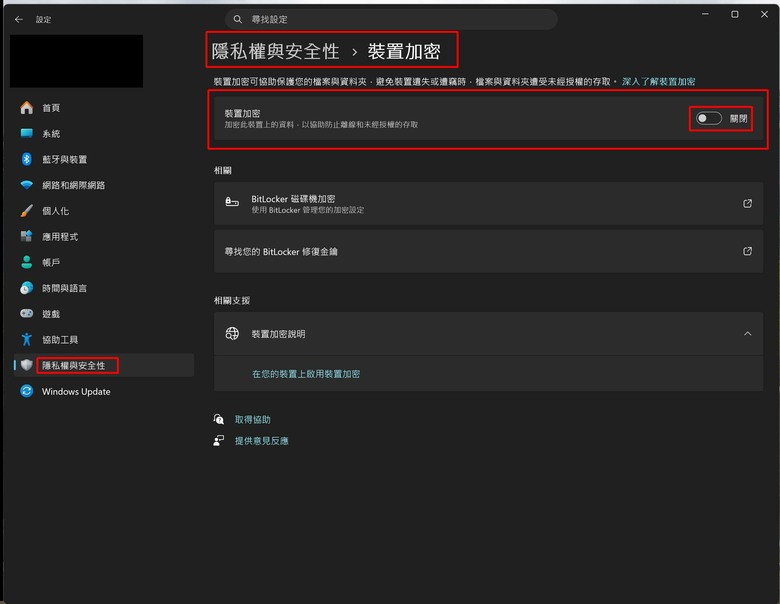Screen dimensions: 780x604
Task: Select 協助工具 label in sidebar
Action: (x=60, y=340)
